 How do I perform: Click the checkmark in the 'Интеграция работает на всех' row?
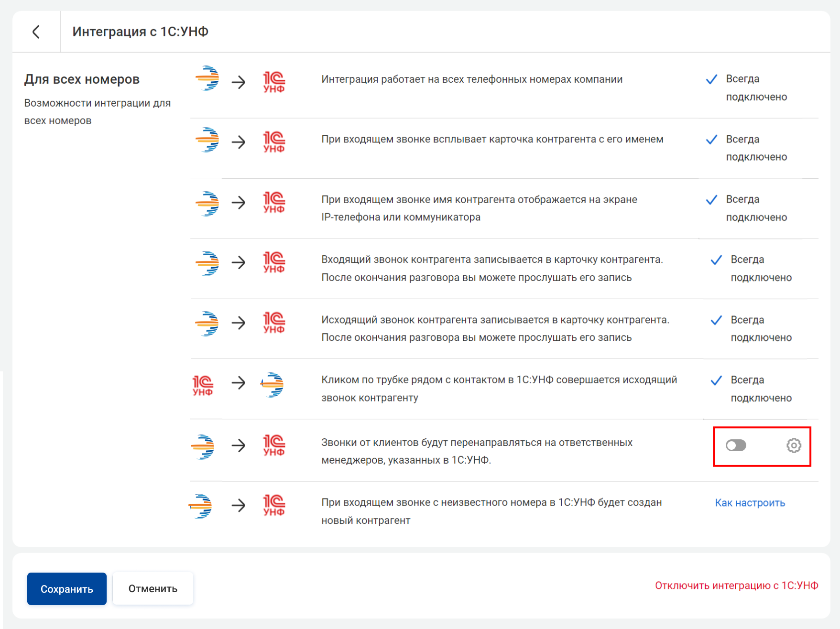click(x=711, y=79)
